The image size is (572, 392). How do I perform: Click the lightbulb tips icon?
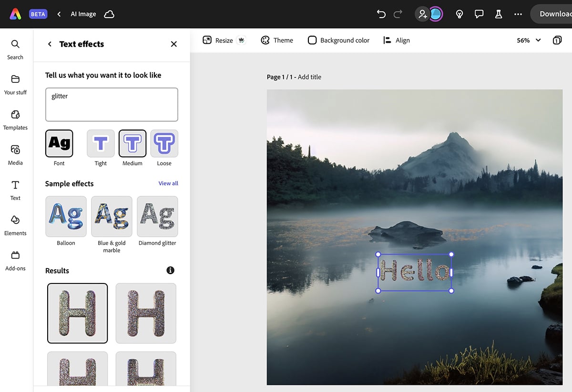tap(460, 14)
